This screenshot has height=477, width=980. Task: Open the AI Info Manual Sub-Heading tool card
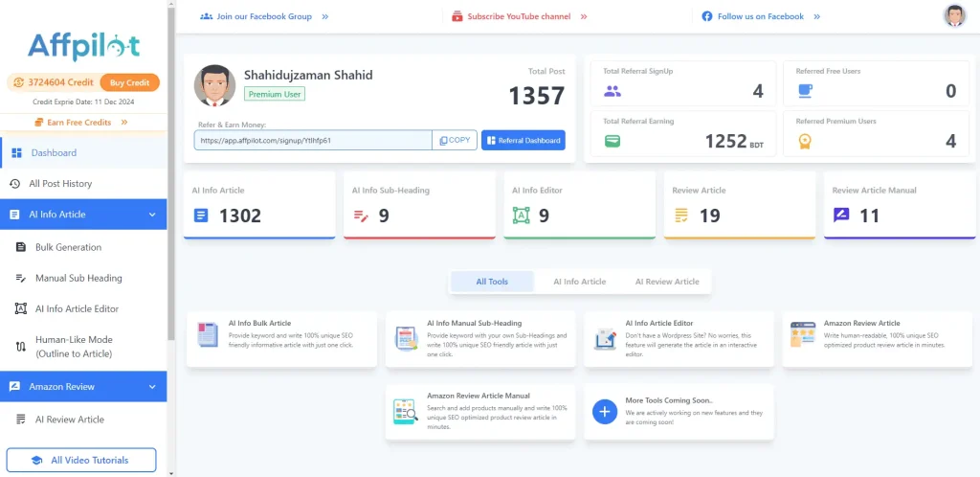click(x=480, y=339)
